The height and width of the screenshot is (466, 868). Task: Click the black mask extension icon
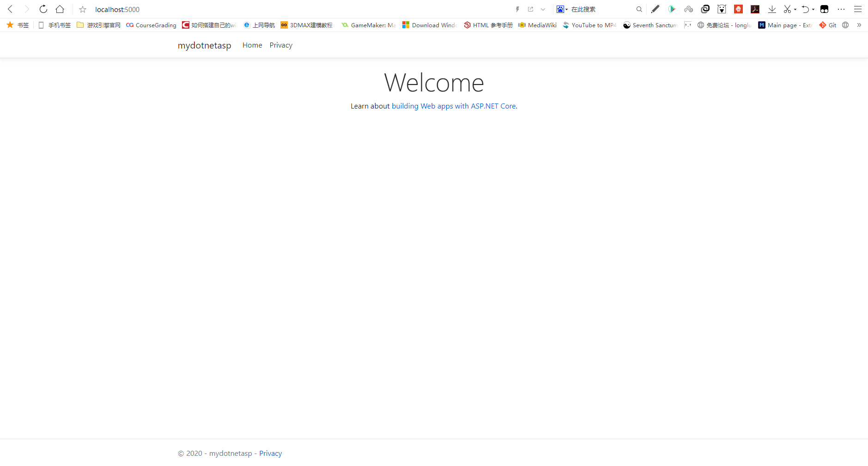(x=825, y=9)
